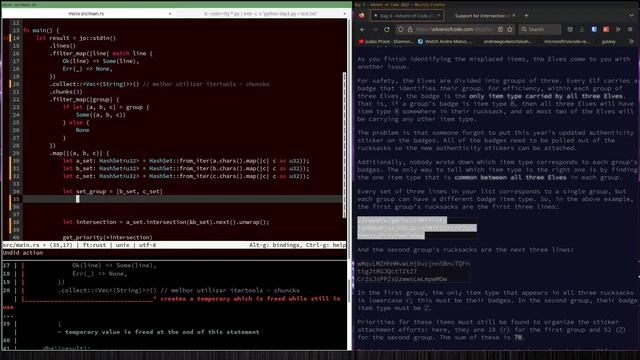
Task: Toggle reader view in the address bar
Action: (500, 29)
